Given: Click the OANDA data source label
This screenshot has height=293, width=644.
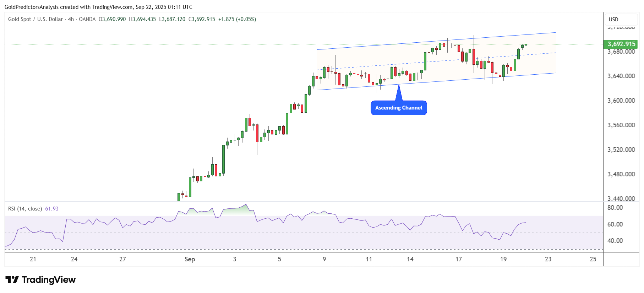Looking at the screenshot, I should coord(87,19).
